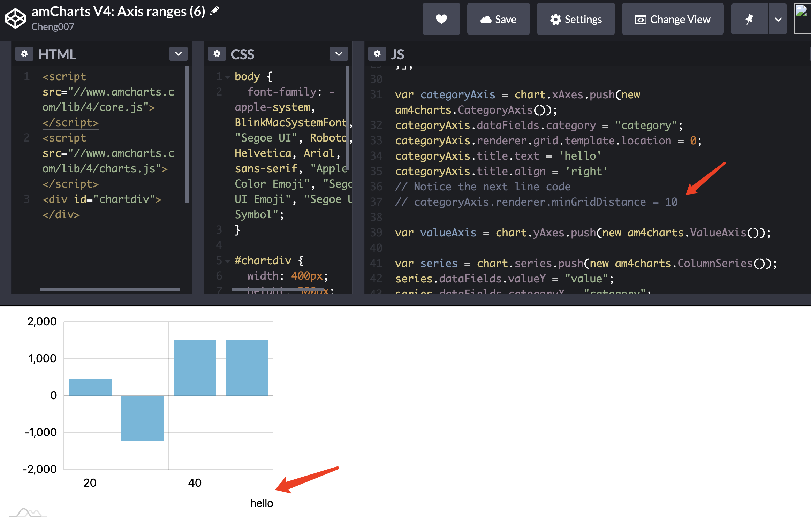Collapse the CSS panel with its chevron
Image resolution: width=811 pixels, height=532 pixels.
click(338, 54)
